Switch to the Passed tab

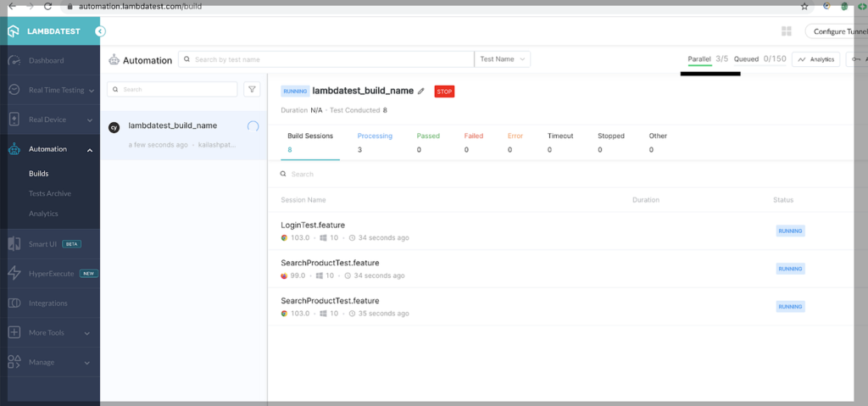[426, 136]
